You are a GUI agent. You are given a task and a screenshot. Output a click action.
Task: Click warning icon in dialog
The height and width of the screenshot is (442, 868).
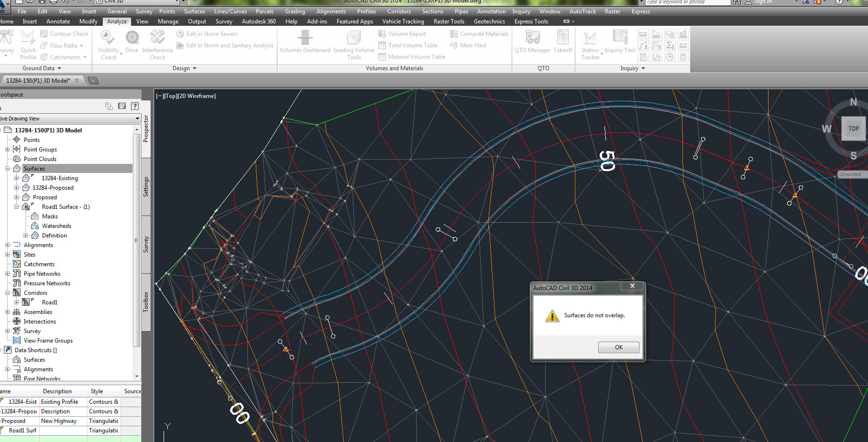coord(552,316)
